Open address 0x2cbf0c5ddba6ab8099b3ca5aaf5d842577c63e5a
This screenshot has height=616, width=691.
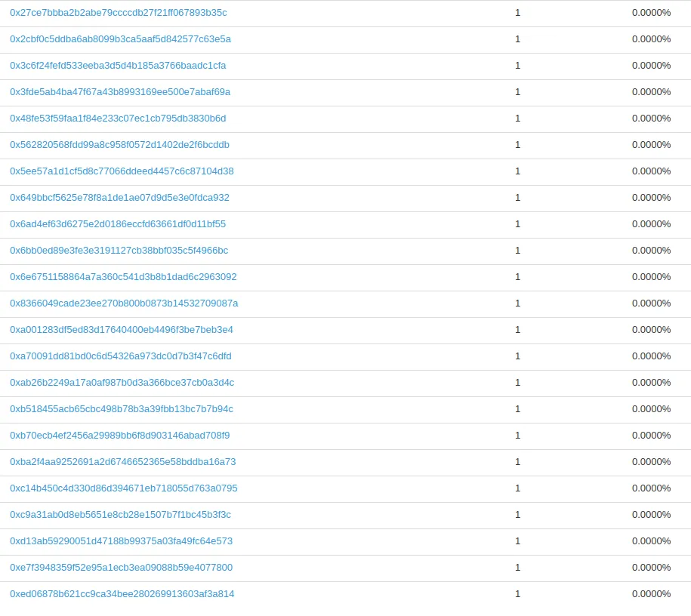[x=120, y=39]
